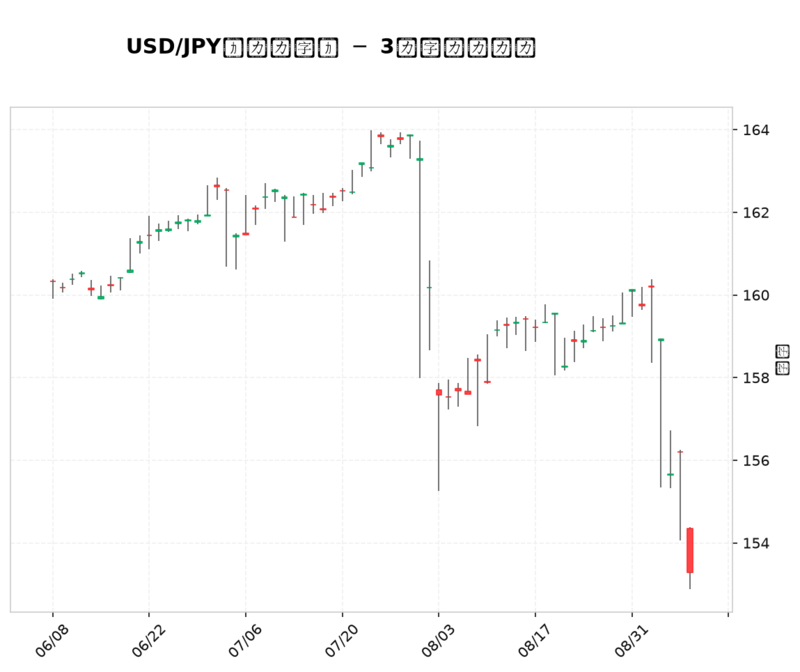800x672 pixels.
Task: Select the 08/31 date label
Action: [631, 640]
